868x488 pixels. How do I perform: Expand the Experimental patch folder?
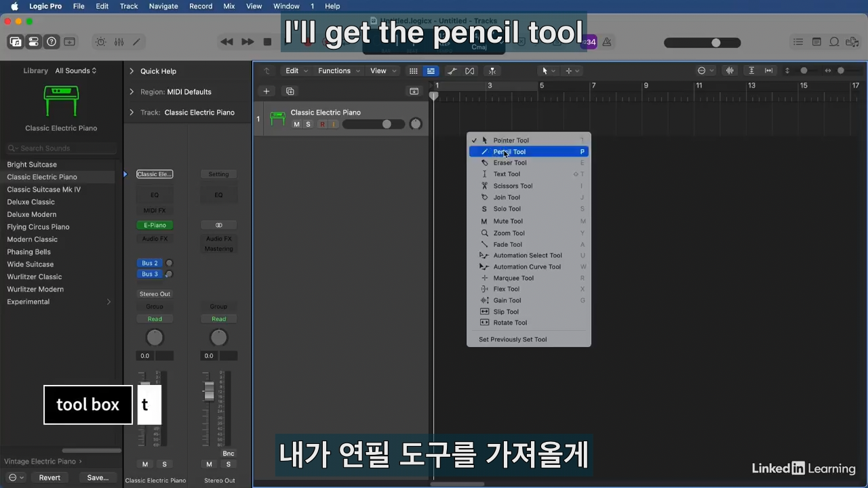click(108, 302)
